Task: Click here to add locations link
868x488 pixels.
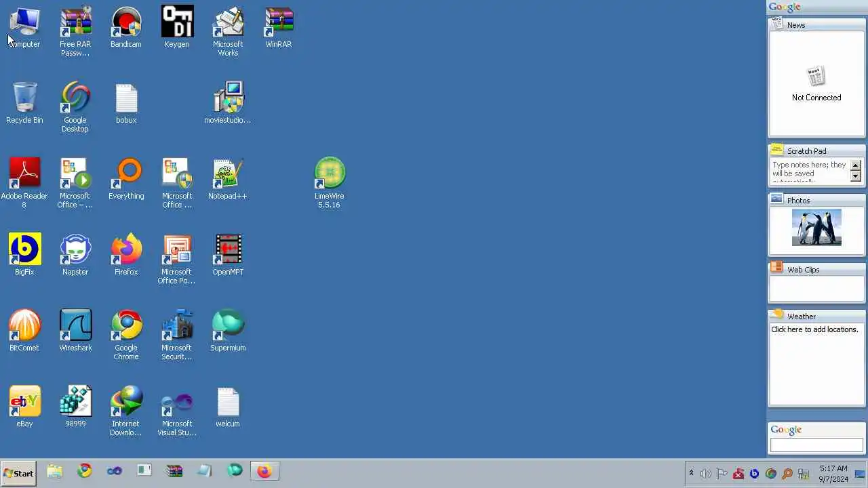Action: click(814, 329)
